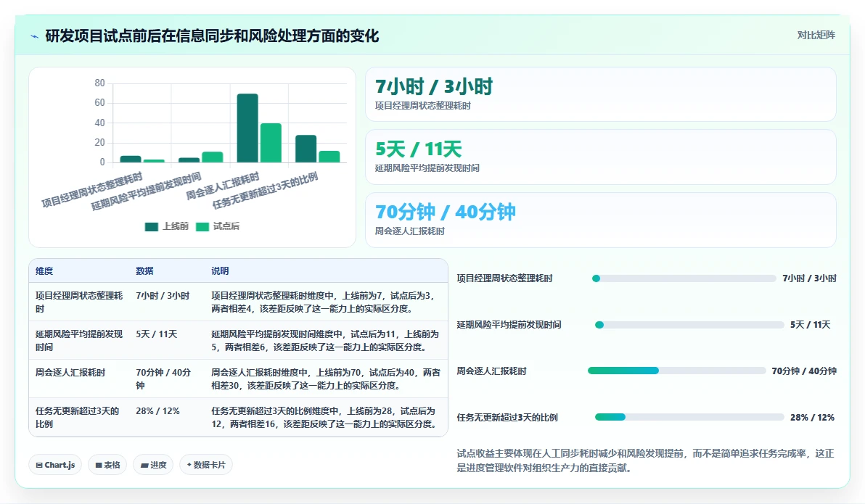
Task: Click the progress bar for 任务无更新超过3天的比例
Action: (x=689, y=417)
